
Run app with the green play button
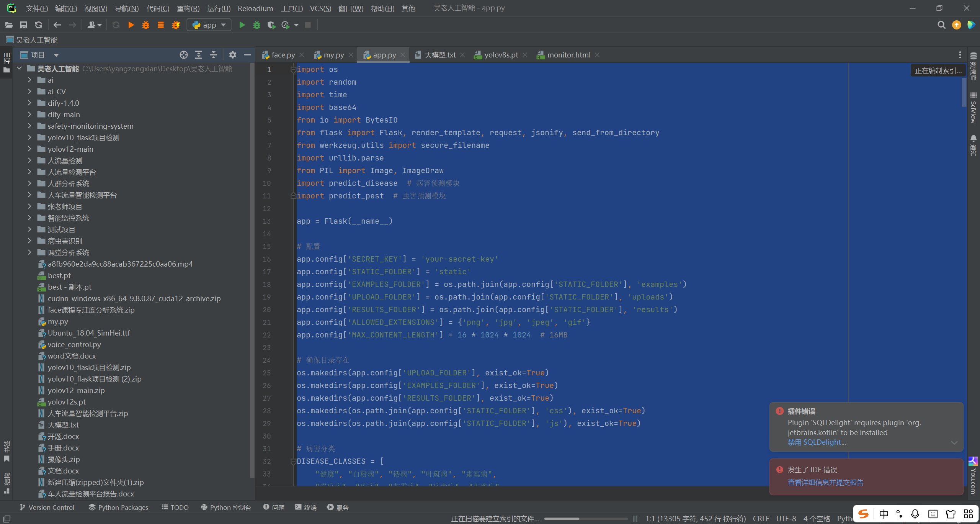point(242,25)
